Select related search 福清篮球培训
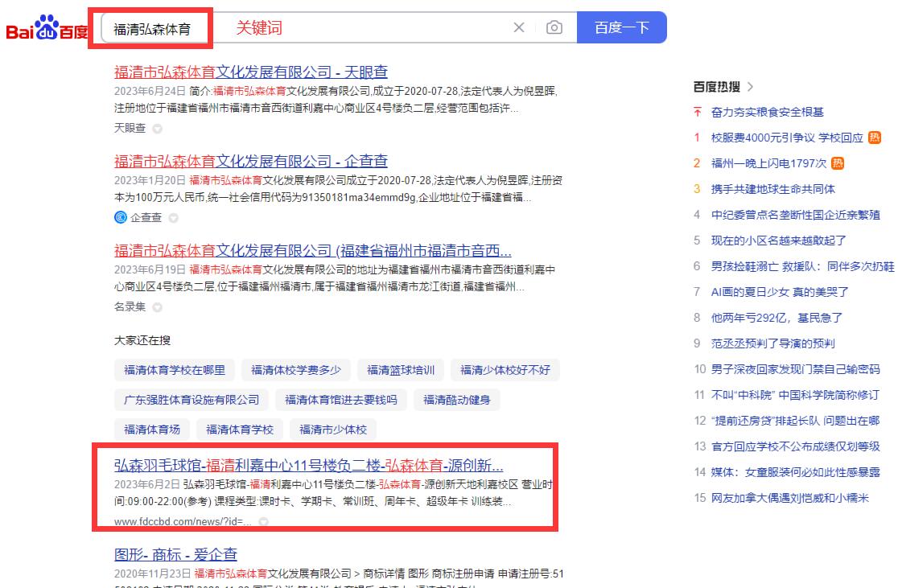This screenshot has width=898, height=588. point(401,370)
